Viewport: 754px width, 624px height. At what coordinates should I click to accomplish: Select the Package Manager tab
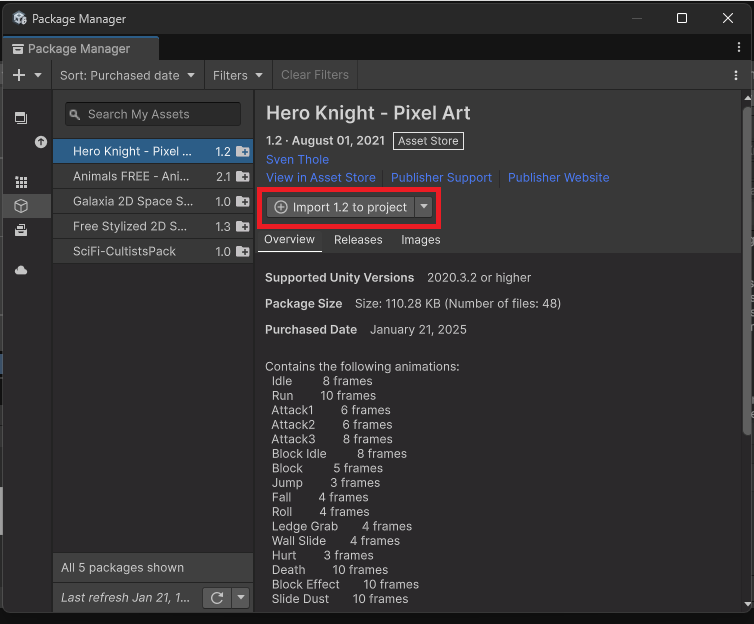[x=80, y=49]
